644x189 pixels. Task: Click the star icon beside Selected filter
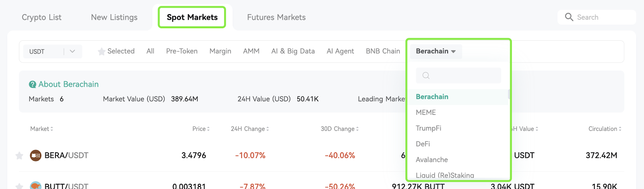(x=101, y=51)
